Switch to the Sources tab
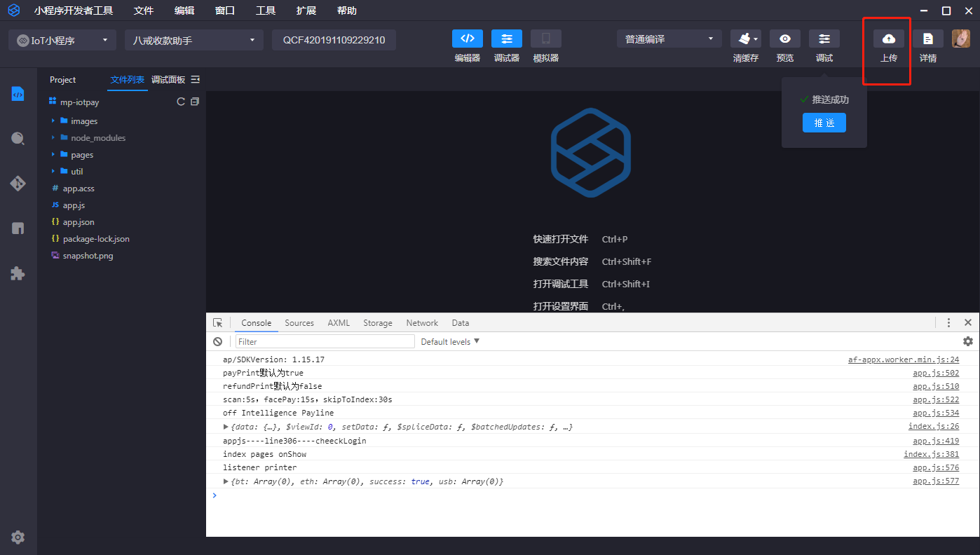 coord(299,323)
